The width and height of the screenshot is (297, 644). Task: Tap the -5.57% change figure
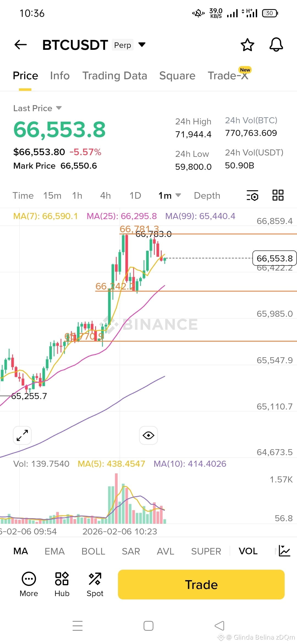pos(85,152)
